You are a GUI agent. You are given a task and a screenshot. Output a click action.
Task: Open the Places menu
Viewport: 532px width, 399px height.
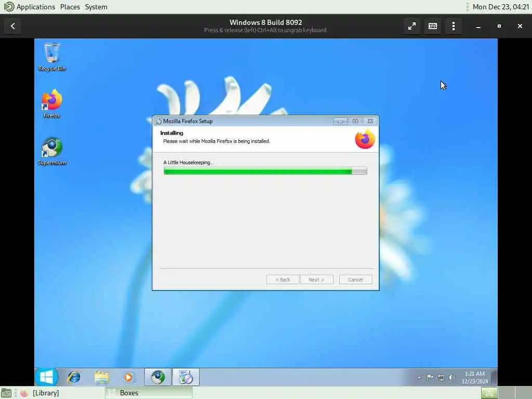tap(70, 7)
